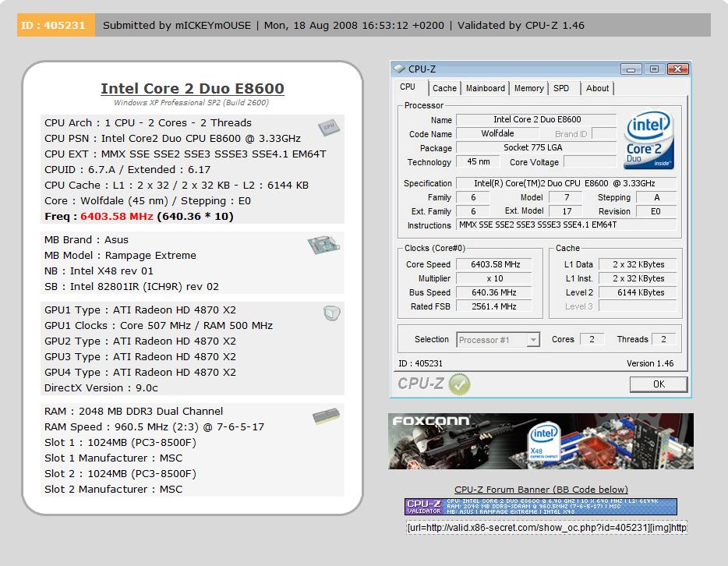Open the Memory tab

(x=528, y=88)
